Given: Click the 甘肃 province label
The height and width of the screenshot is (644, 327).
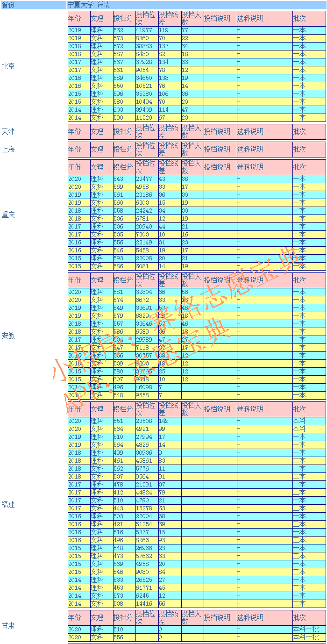Looking at the screenshot, I should click(x=8, y=625).
